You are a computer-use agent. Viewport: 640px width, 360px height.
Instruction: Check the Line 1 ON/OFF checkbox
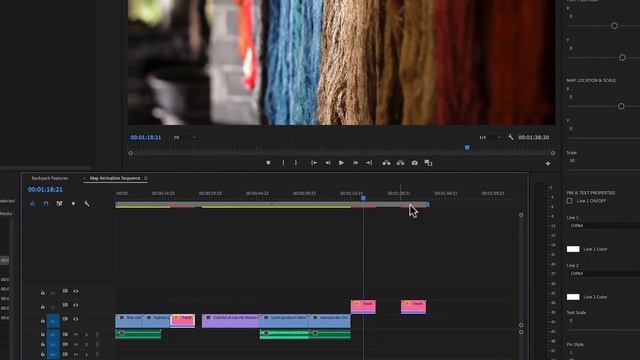tap(569, 201)
